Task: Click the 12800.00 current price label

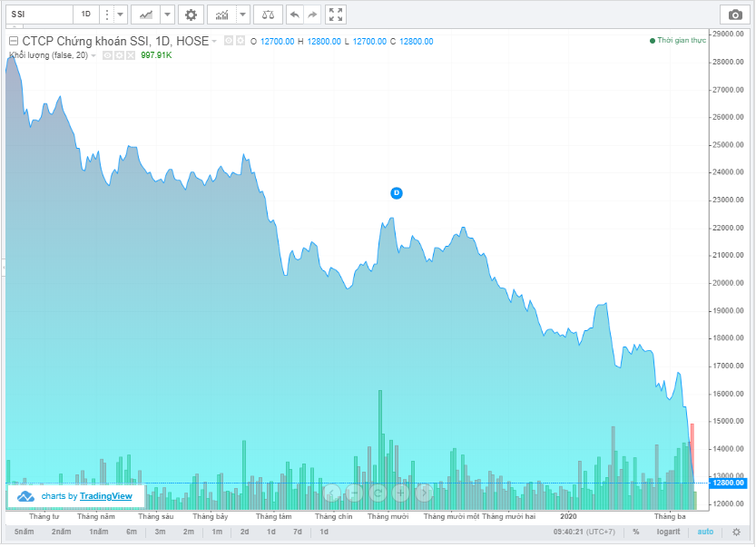Action: click(x=729, y=483)
